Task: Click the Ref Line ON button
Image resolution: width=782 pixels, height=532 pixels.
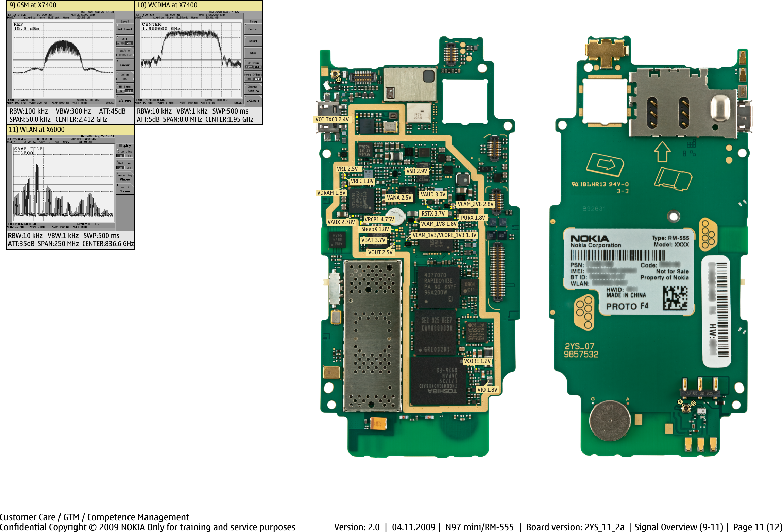Action: 121,168
